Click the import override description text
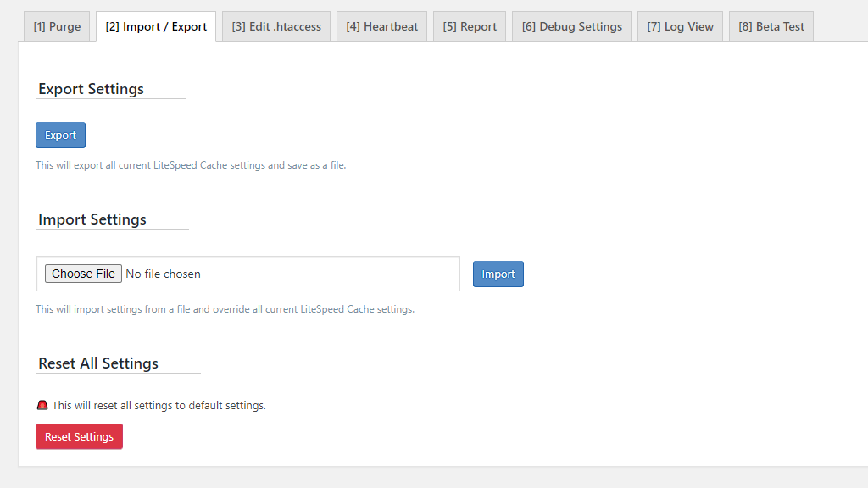The width and height of the screenshot is (868, 488). click(225, 308)
